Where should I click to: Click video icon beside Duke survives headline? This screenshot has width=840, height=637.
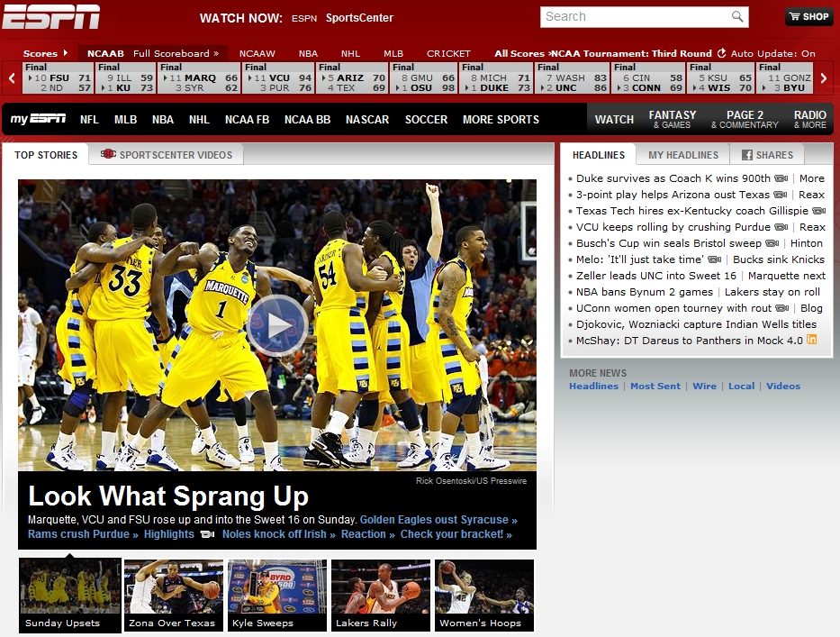[781, 178]
